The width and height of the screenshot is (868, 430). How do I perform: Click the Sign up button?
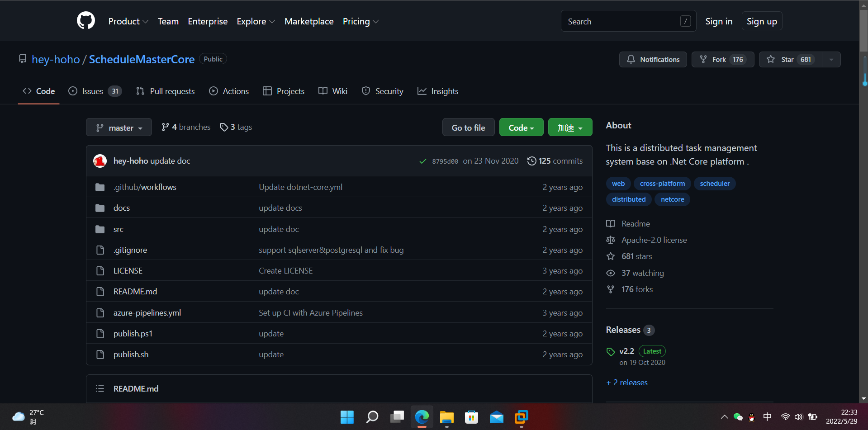tap(762, 21)
